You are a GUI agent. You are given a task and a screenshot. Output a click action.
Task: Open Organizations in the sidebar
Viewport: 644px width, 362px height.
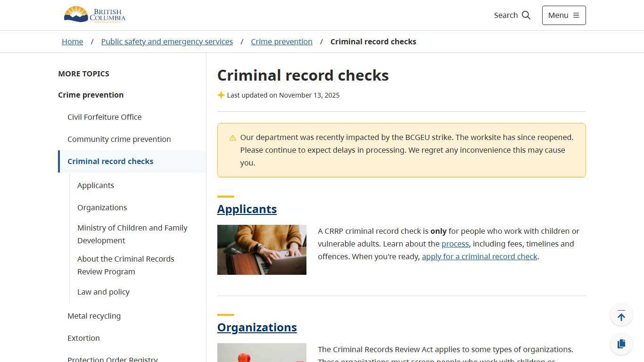pyautogui.click(x=102, y=207)
